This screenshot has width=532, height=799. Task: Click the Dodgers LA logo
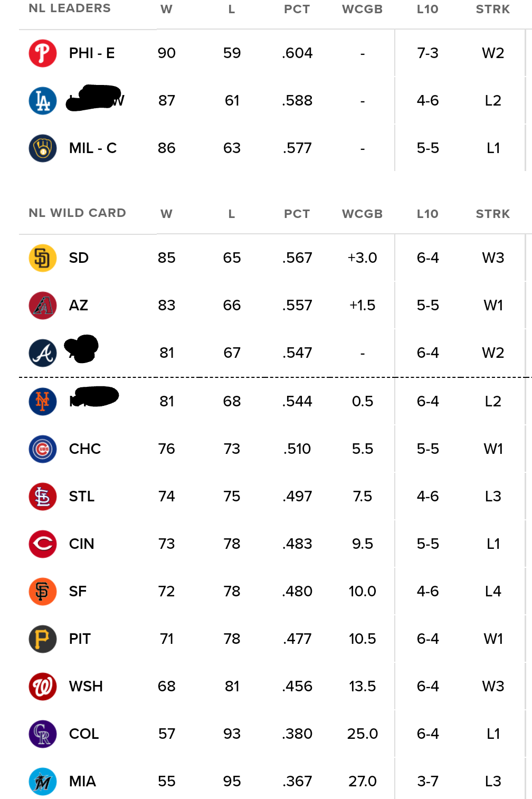pos(43,101)
